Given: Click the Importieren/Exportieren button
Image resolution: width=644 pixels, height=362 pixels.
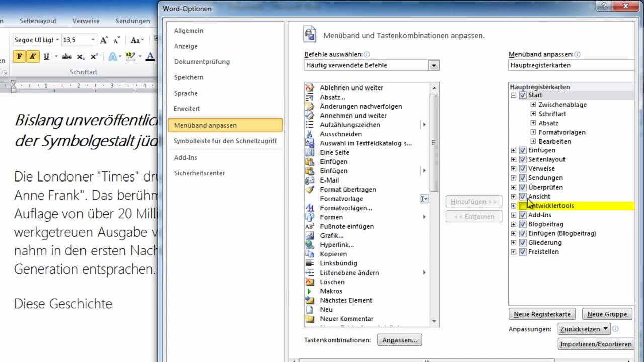Looking at the screenshot, I should 596,344.
